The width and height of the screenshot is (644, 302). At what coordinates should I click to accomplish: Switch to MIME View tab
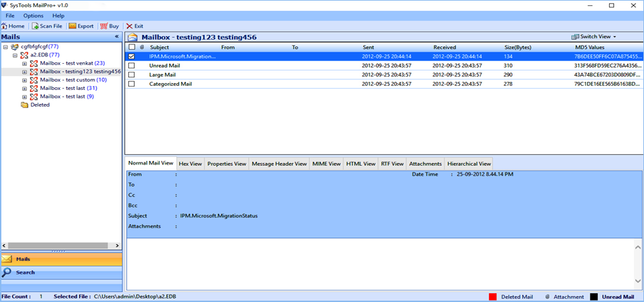pos(327,164)
